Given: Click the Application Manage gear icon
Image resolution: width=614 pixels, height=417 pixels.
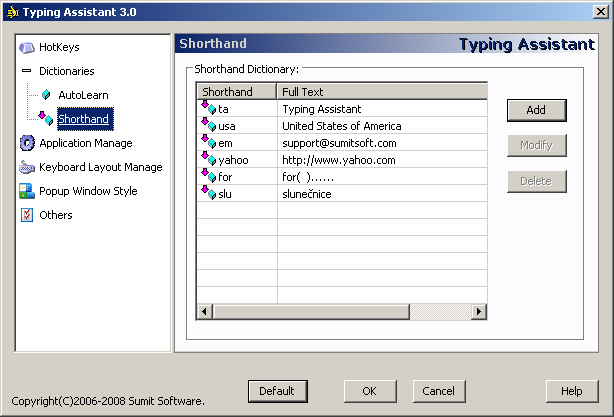Looking at the screenshot, I should pos(27,143).
